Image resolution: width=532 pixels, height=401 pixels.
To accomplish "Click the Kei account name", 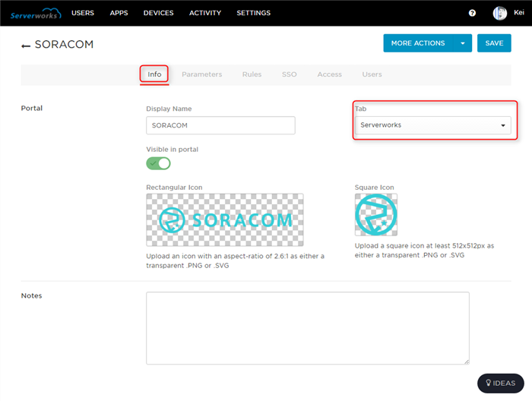I will (519, 13).
